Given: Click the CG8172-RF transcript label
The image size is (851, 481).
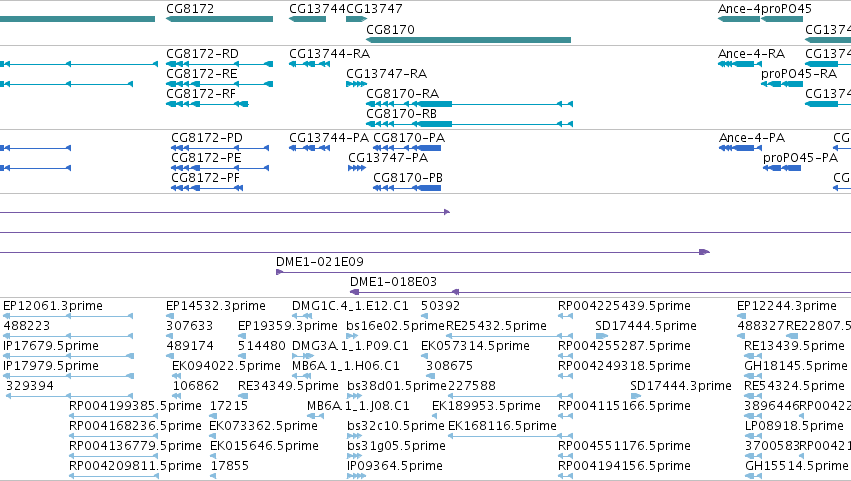Looking at the screenshot, I should (201, 94).
